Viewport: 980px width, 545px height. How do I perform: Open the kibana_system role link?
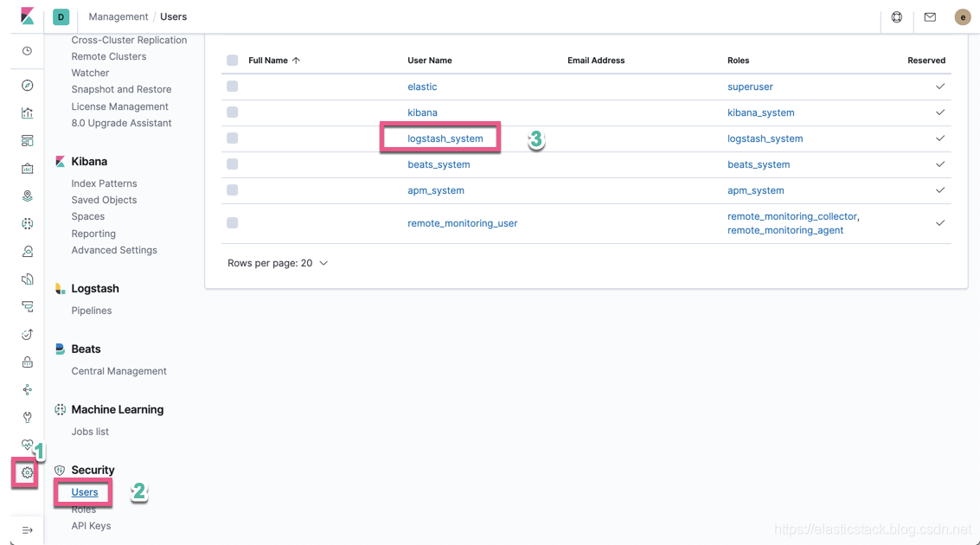(x=760, y=112)
